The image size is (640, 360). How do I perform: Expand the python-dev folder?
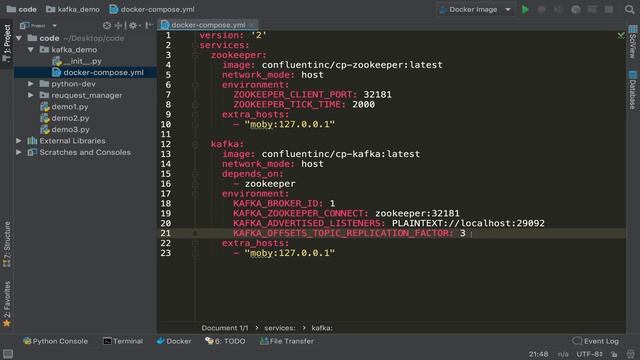(x=31, y=84)
